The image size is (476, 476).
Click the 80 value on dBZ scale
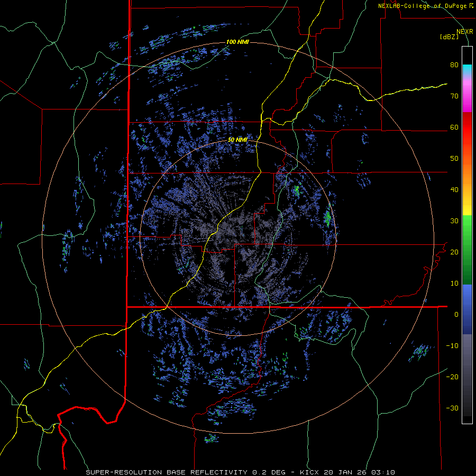[454, 65]
